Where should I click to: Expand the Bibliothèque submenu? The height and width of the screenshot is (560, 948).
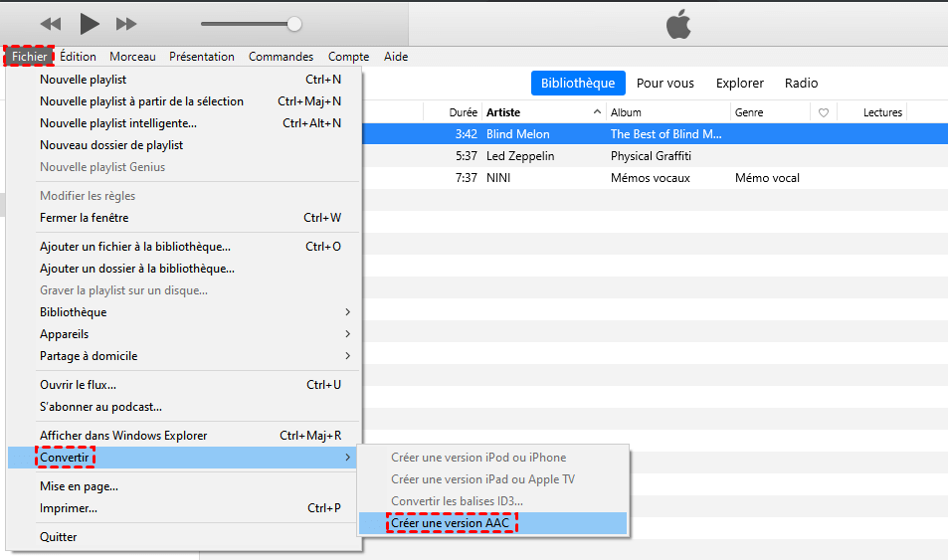coord(184,312)
